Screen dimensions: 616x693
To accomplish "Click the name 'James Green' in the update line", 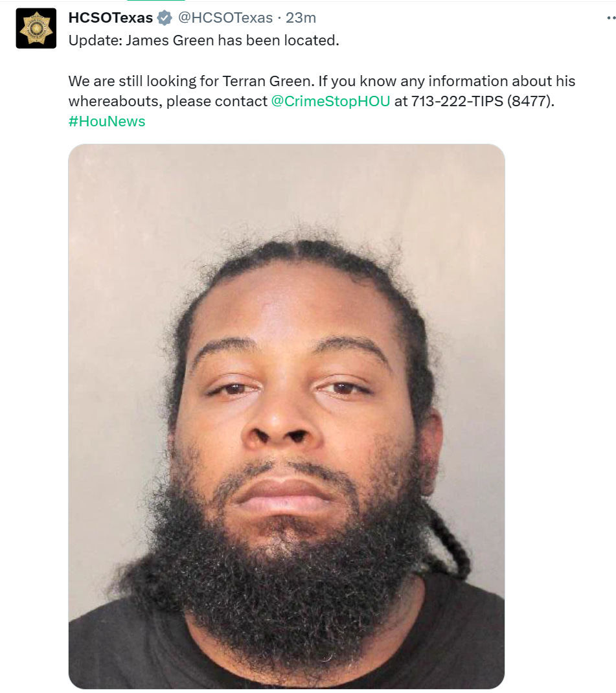I will point(170,40).
